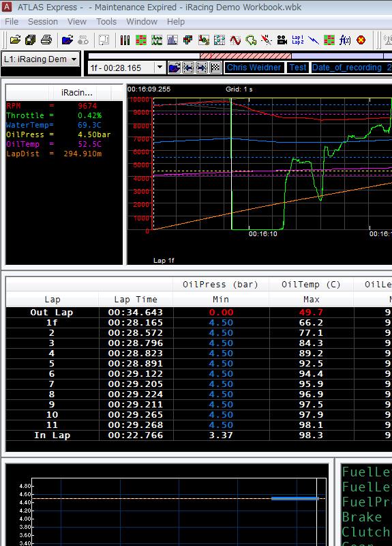Open the f(x) function editor
The image size is (392, 546).
pos(345,40)
